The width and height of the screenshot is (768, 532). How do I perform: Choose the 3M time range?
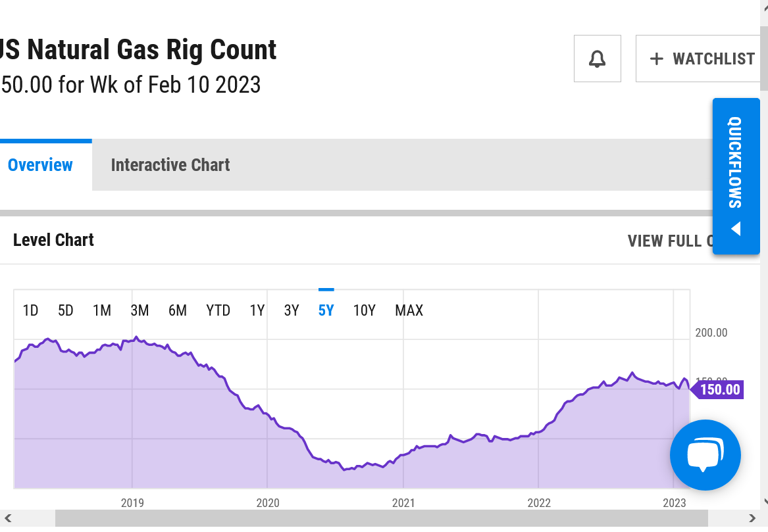[140, 310]
